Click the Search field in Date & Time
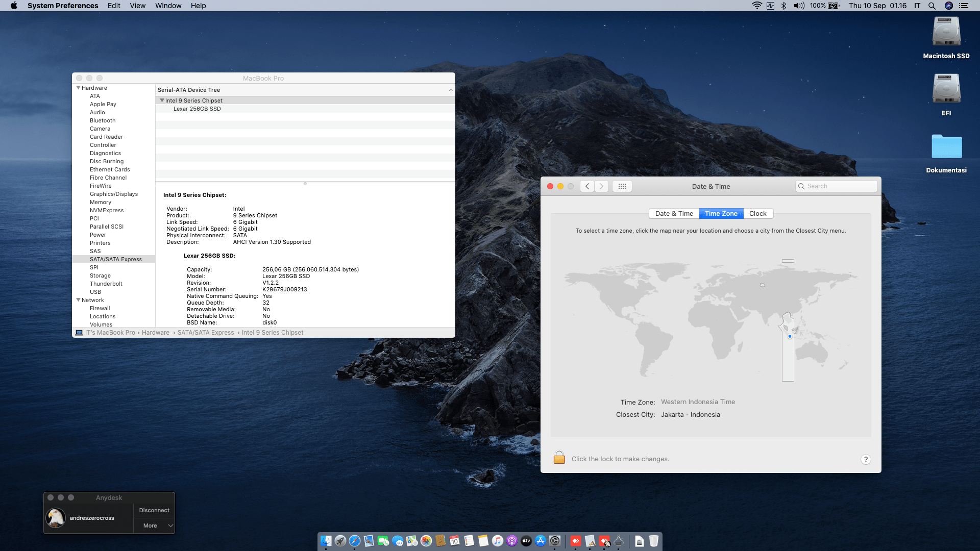This screenshot has width=980, height=551. pyautogui.click(x=836, y=186)
